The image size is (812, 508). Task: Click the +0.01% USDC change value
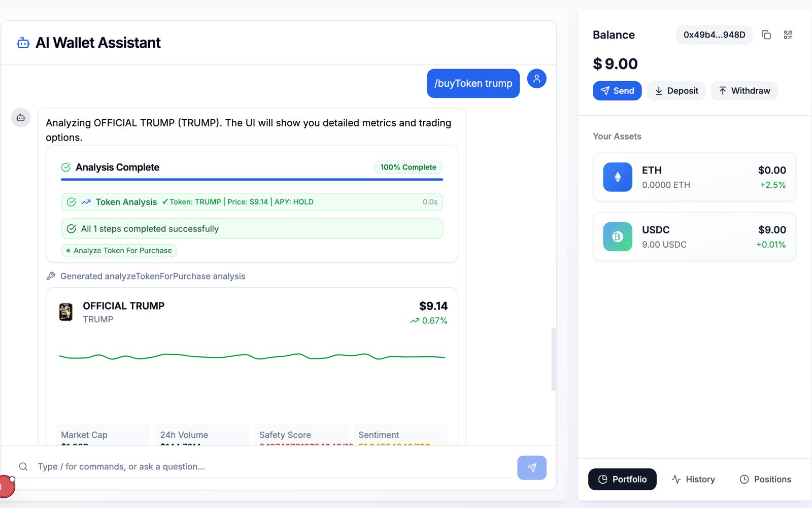coord(771,245)
